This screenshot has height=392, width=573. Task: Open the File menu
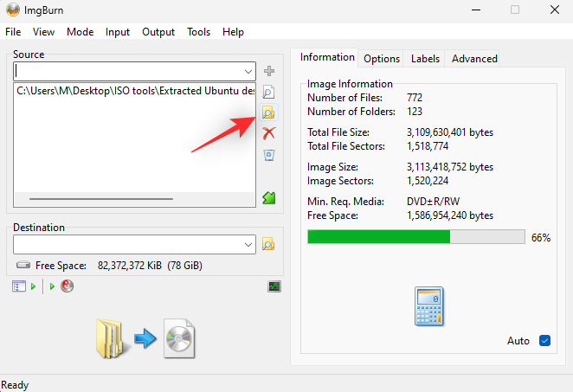[13, 32]
